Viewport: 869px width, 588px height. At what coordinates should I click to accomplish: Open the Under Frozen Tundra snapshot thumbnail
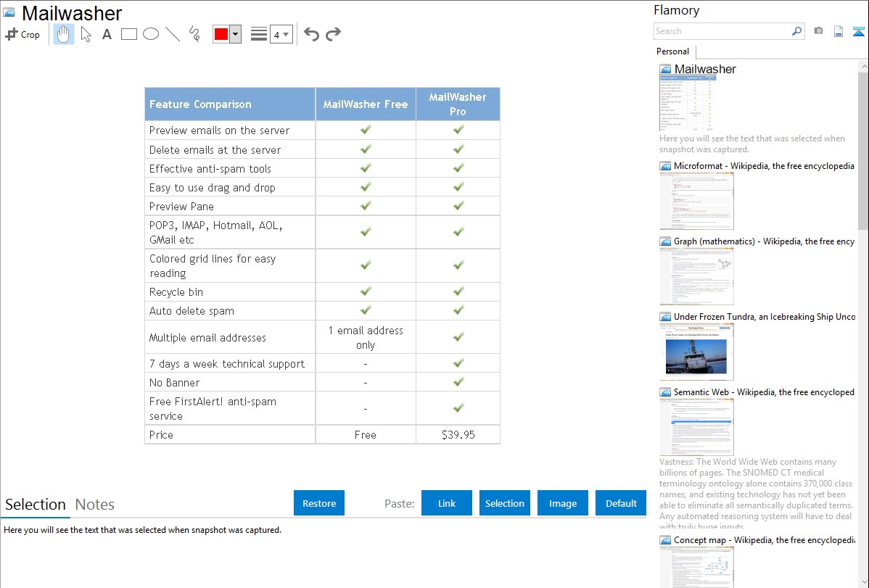click(696, 352)
